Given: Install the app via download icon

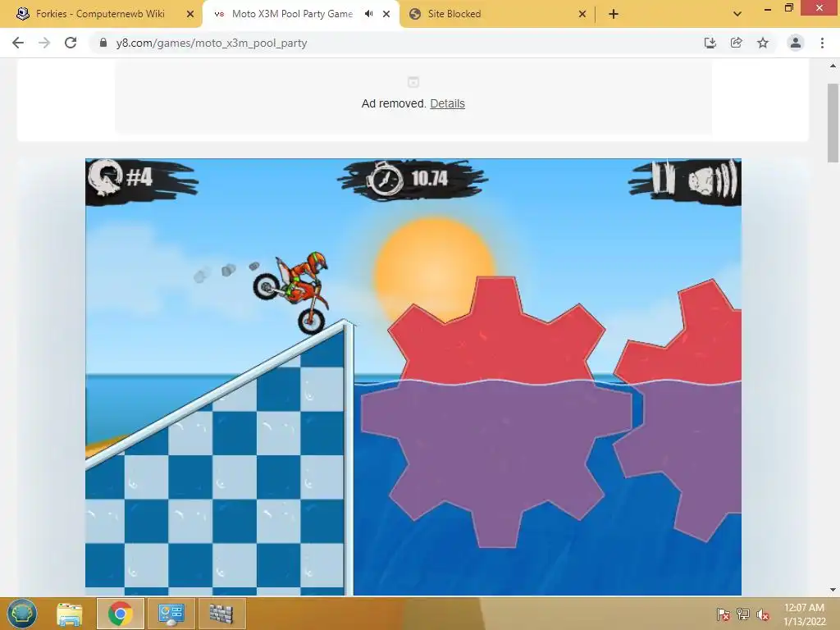Looking at the screenshot, I should point(710,43).
